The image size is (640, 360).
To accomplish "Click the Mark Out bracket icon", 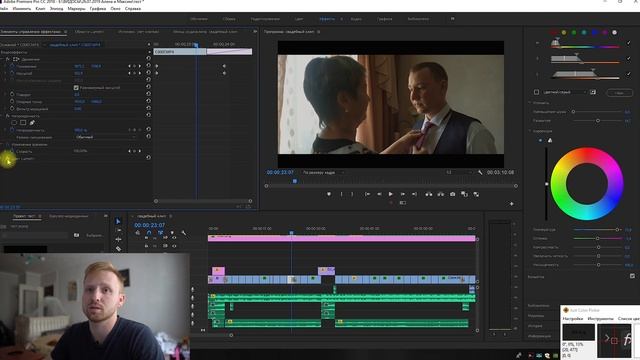I will point(352,194).
